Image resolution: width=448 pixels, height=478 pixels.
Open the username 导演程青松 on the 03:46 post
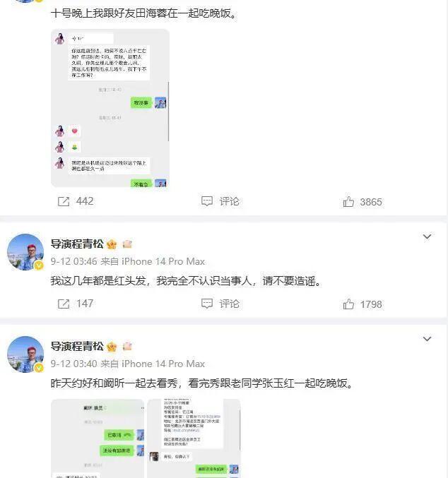(x=77, y=244)
